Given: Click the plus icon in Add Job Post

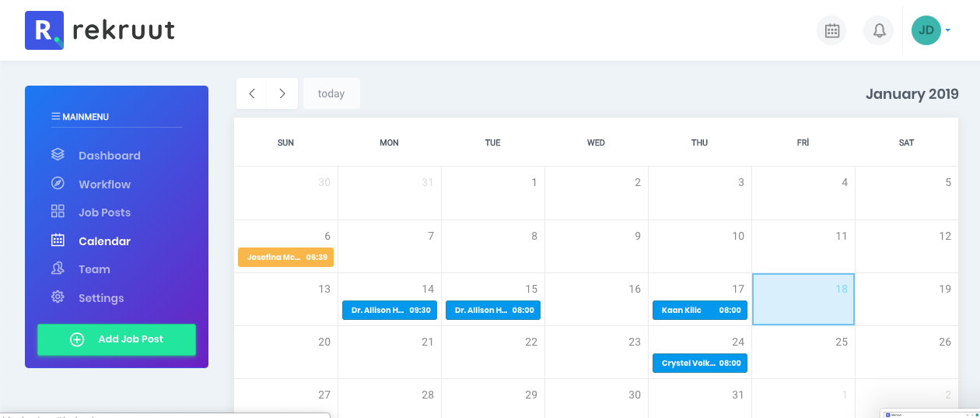Looking at the screenshot, I should pos(77,339).
